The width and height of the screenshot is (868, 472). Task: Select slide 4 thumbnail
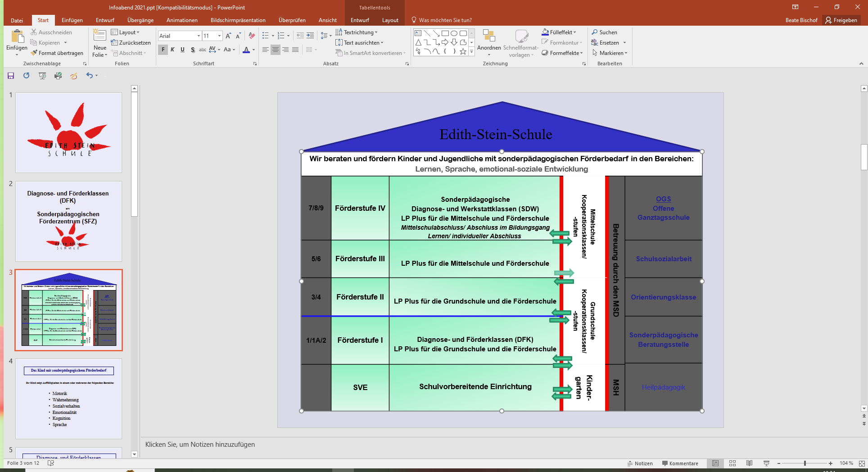(x=69, y=399)
